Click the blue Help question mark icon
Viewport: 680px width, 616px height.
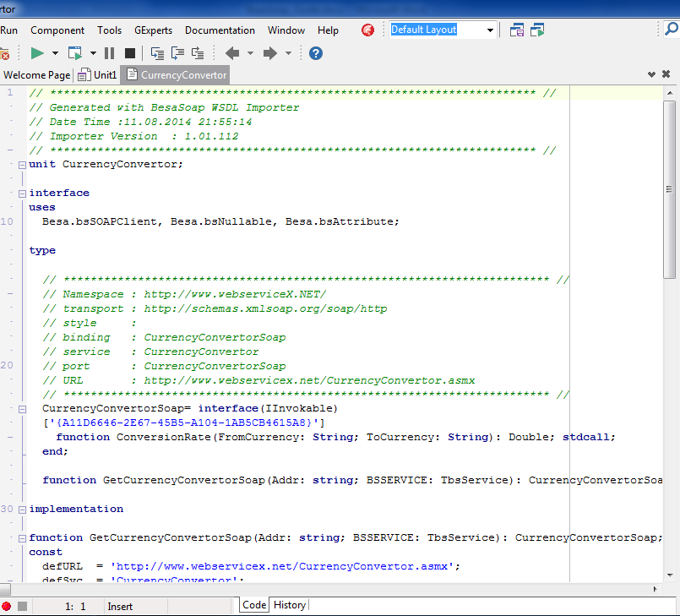(x=316, y=53)
